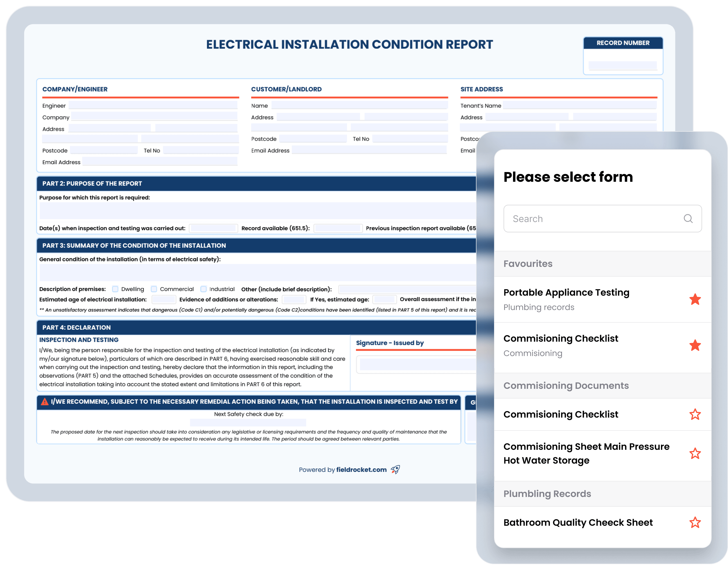Click the Favourites section header

pos(602,264)
